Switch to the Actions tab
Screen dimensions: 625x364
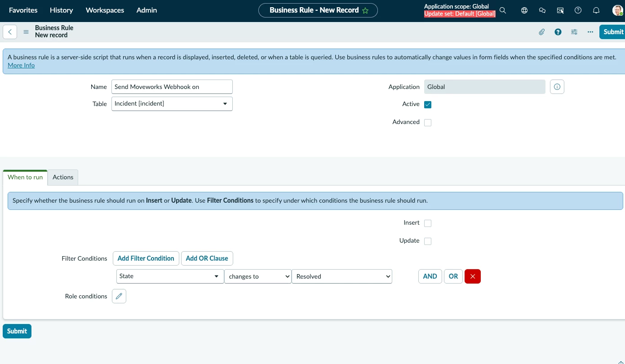tap(63, 177)
